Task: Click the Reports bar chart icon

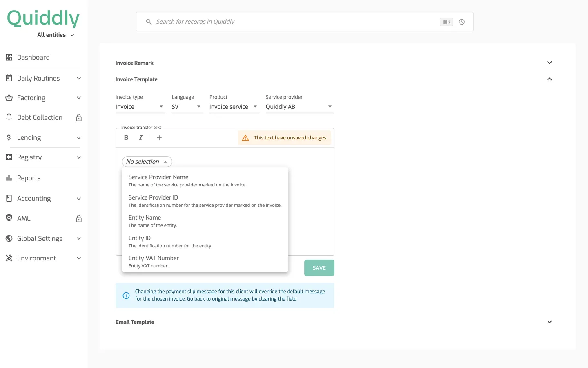Action: (x=9, y=178)
